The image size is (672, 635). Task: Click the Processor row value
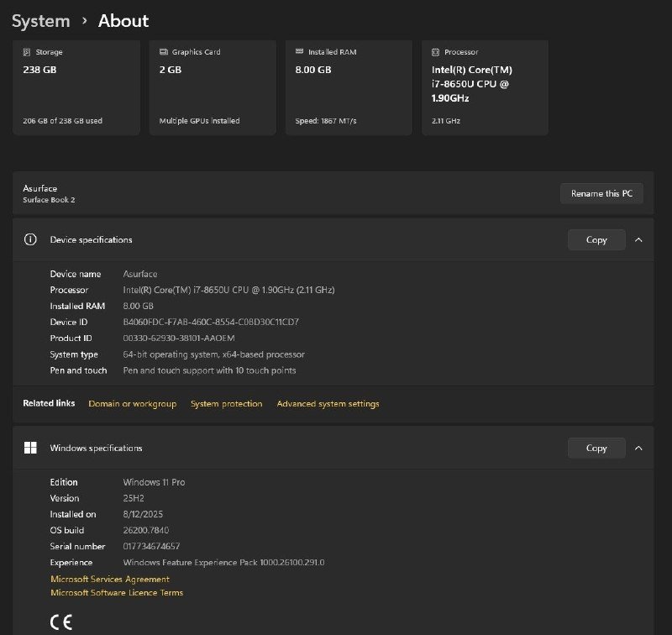[228, 290]
